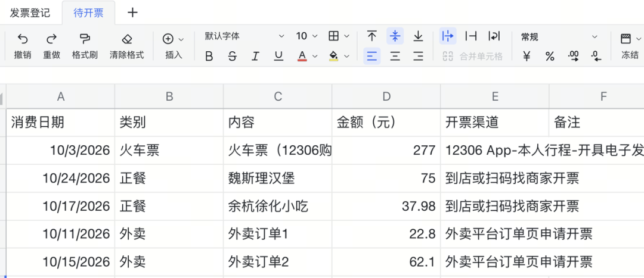This screenshot has width=644, height=278.
Task: Open the fill color dropdown arrow
Action: (x=346, y=56)
